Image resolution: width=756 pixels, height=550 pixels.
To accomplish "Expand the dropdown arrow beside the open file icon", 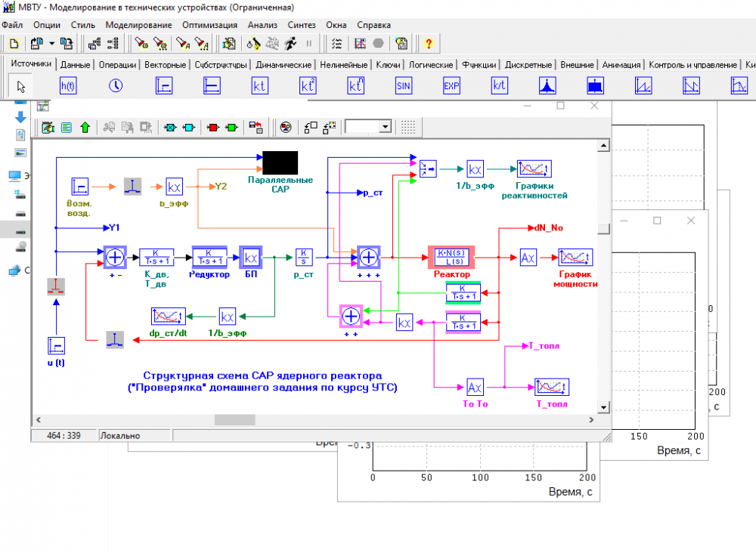I will pos(51,43).
